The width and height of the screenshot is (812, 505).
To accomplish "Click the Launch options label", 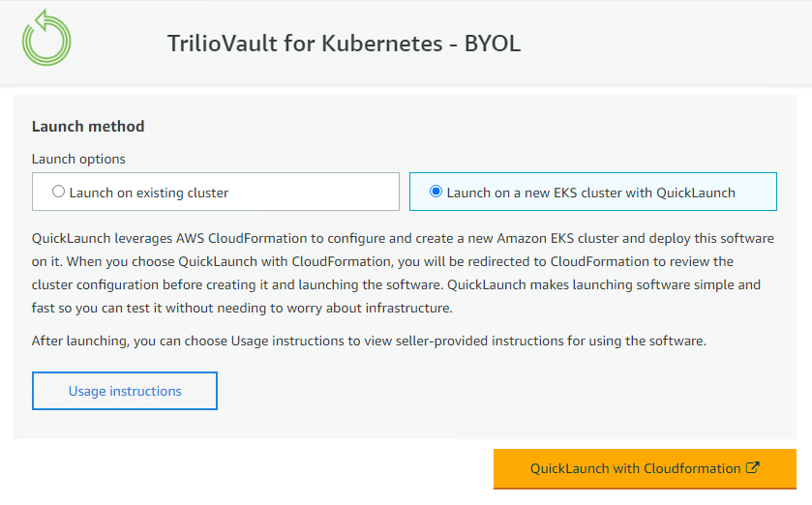I will [78, 159].
